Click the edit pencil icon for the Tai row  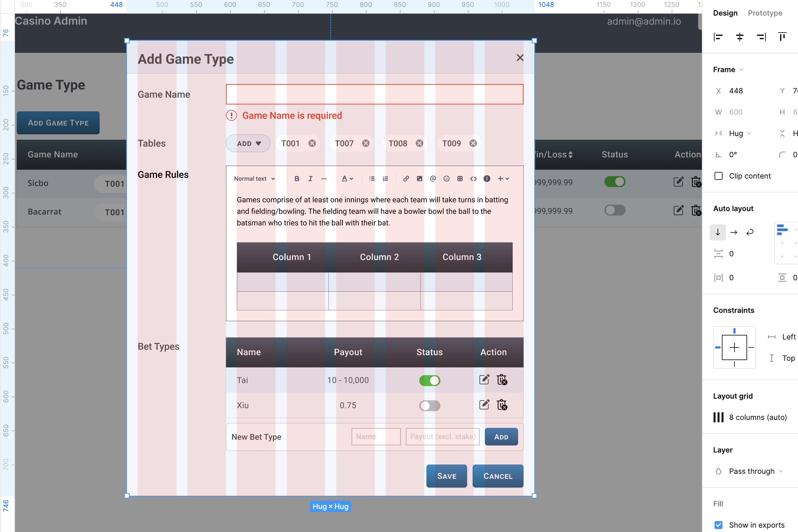[484, 380]
